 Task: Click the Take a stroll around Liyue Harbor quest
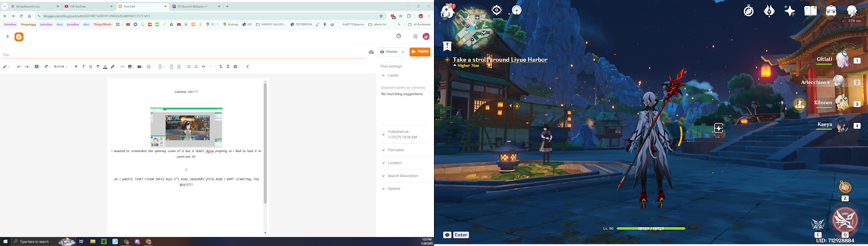[x=500, y=60]
